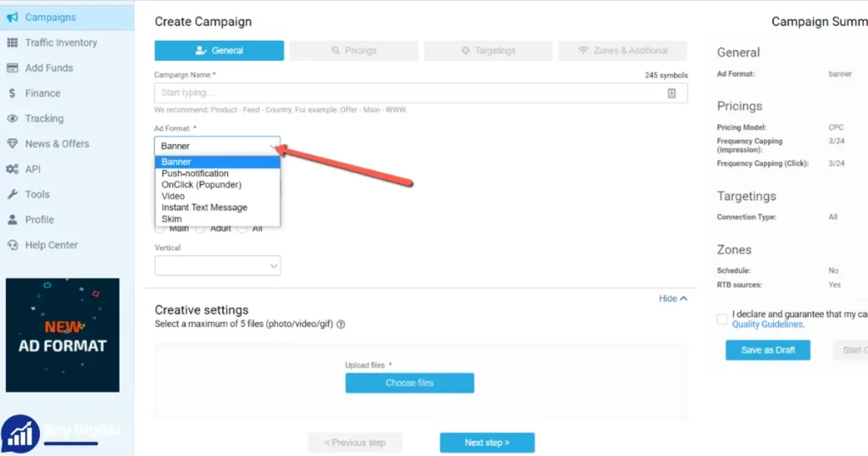This screenshot has width=868, height=456.
Task: Switch to the General tab
Action: pos(220,50)
